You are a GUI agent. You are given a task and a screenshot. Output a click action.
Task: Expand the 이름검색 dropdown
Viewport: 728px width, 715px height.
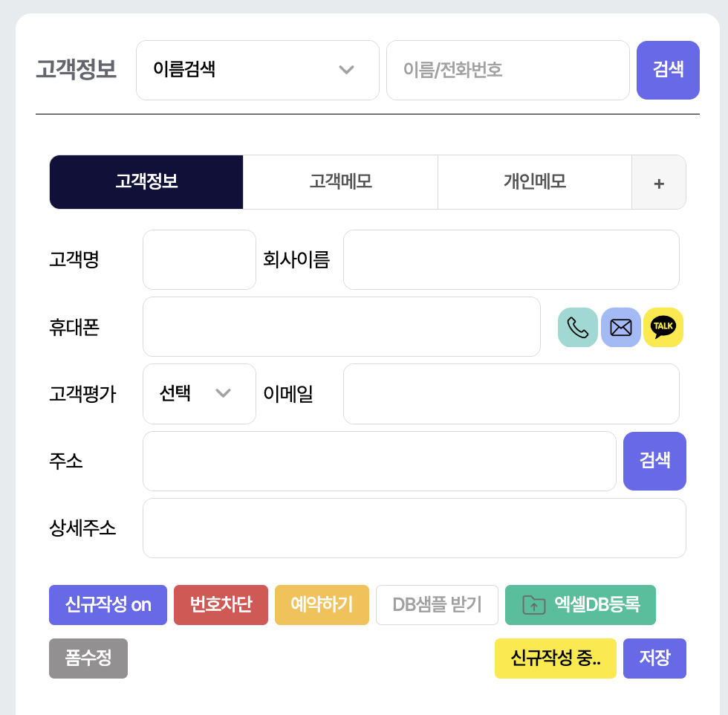[257, 70]
